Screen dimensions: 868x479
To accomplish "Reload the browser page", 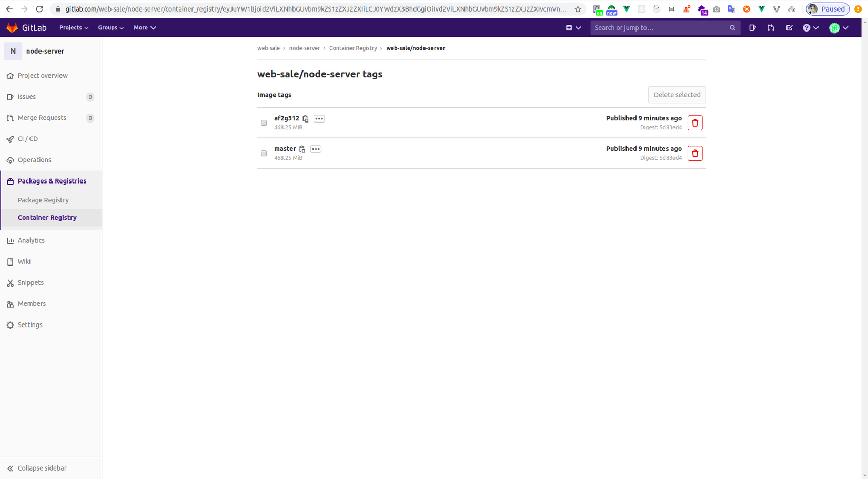I will (39, 9).
